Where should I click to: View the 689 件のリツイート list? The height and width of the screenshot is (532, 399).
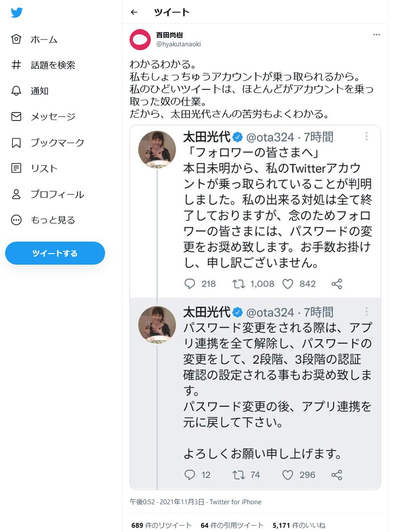(x=162, y=525)
